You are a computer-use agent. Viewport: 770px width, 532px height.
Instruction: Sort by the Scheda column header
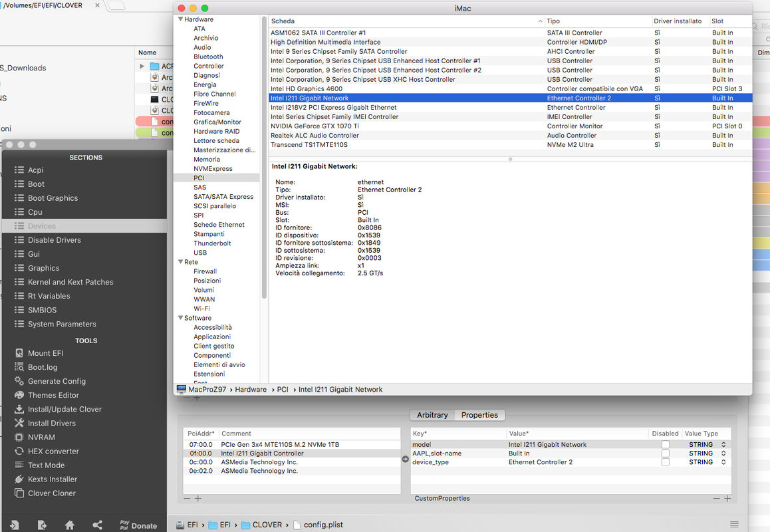[x=406, y=21]
